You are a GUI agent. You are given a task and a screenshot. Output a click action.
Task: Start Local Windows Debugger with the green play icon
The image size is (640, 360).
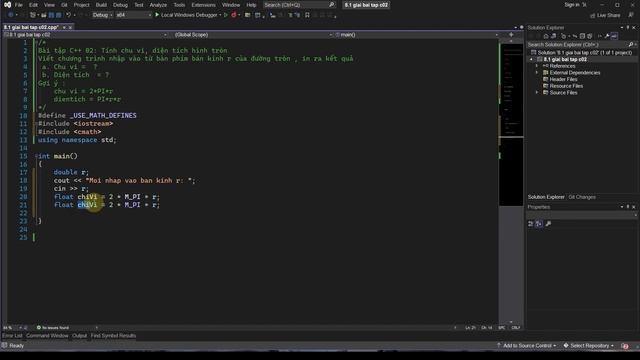point(157,15)
